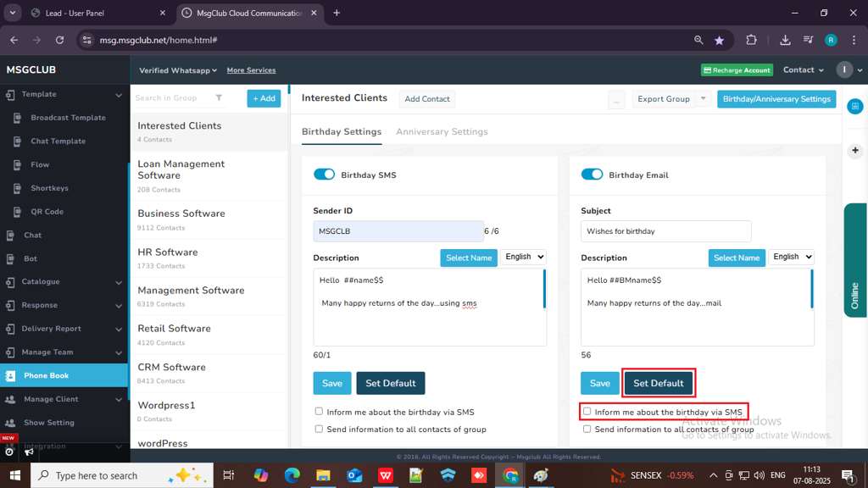
Task: Expand the Delivery Report sidebar menu
Action: (64, 329)
